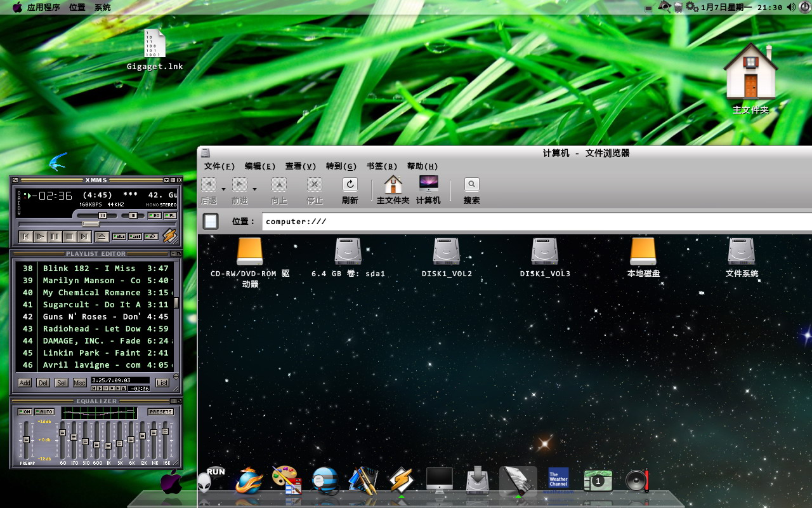
Task: Go to previous track in XMMS
Action: (25, 237)
